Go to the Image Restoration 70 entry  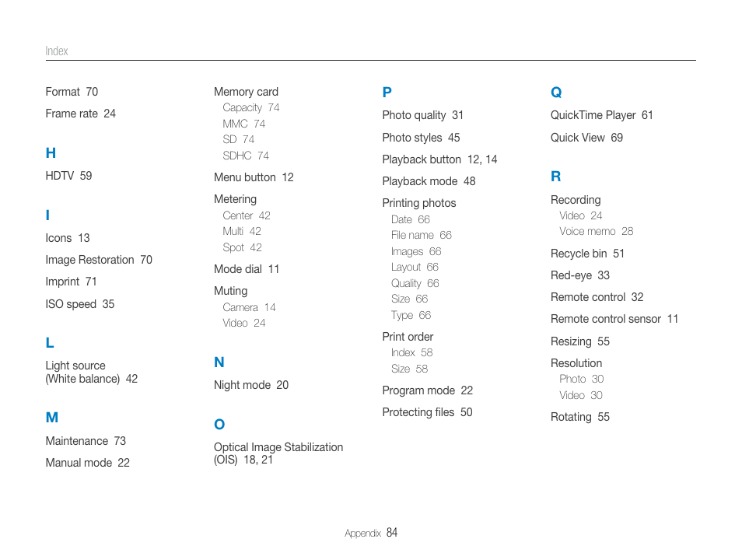(99, 260)
